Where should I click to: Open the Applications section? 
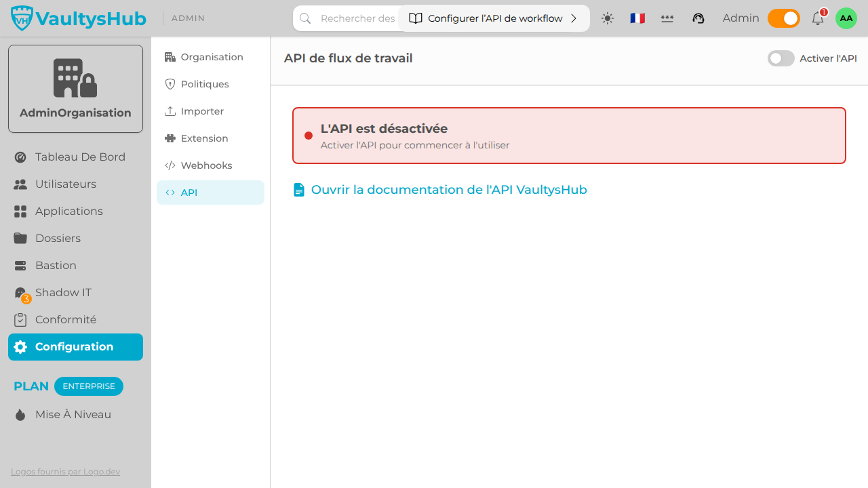click(x=75, y=211)
